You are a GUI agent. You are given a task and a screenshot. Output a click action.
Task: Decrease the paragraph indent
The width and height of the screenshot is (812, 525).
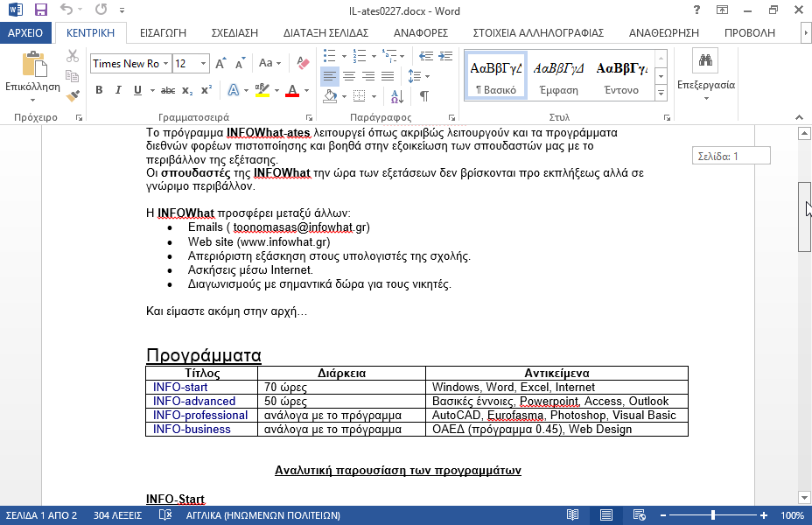pyautogui.click(x=425, y=56)
